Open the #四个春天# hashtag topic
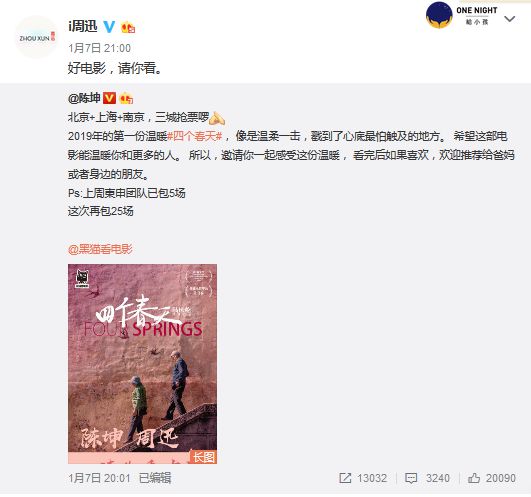Screen dimensions: 531x497 click(195, 136)
